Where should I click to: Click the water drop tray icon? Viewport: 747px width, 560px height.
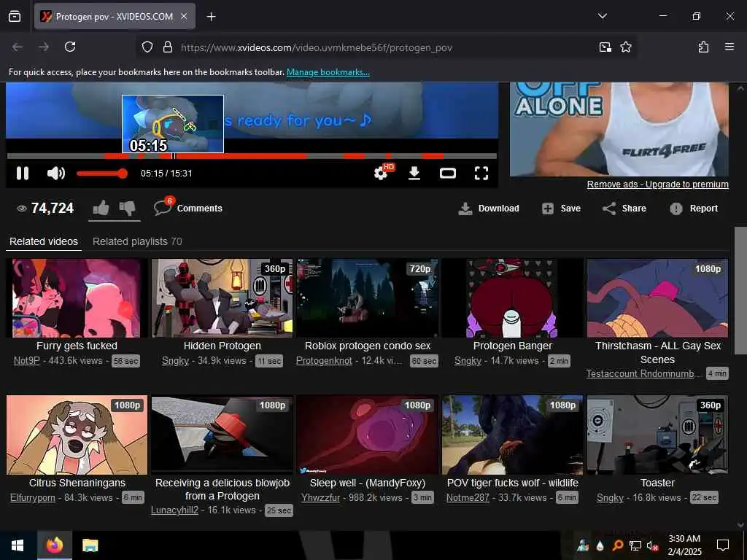click(600, 545)
